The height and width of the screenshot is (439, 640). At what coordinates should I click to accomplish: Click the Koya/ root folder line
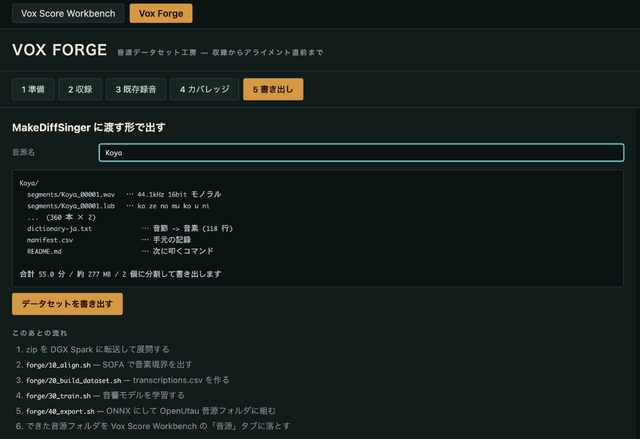coord(29,183)
